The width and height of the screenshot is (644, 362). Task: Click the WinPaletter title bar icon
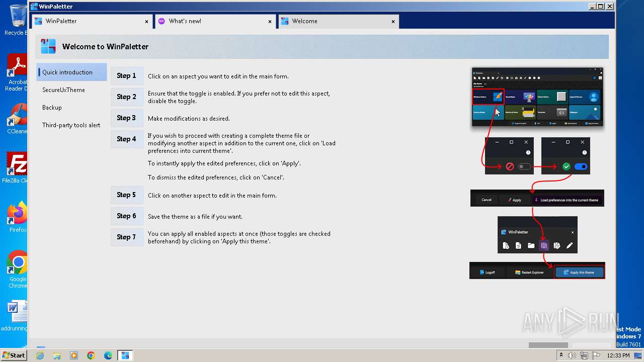tap(34, 7)
